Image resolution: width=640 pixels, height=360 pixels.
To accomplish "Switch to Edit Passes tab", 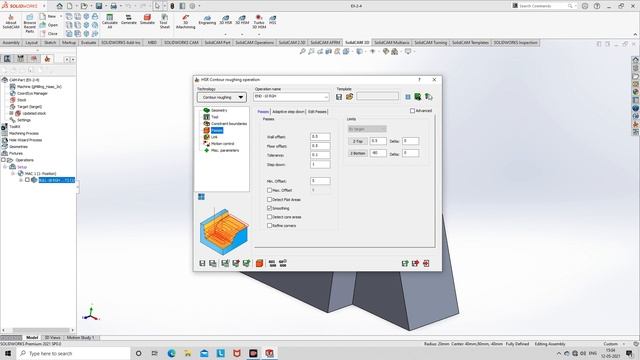I will [x=317, y=111].
